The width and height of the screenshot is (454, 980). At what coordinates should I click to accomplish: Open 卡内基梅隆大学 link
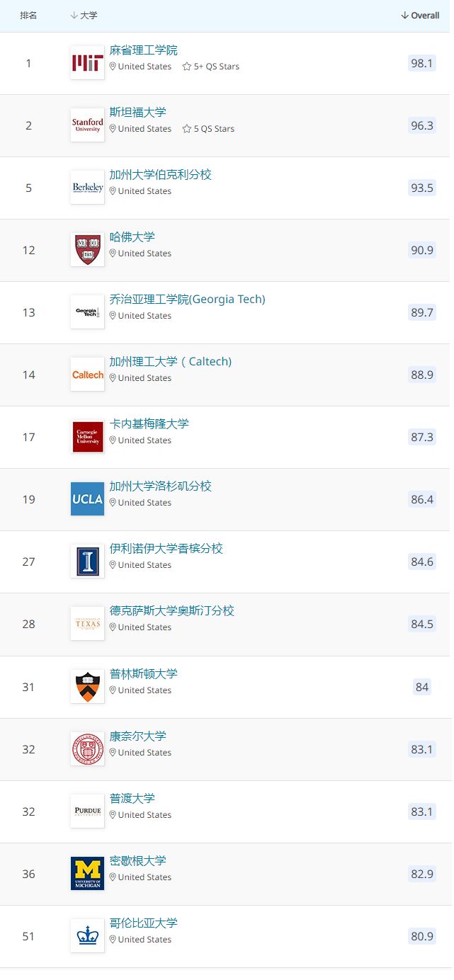[x=149, y=424]
